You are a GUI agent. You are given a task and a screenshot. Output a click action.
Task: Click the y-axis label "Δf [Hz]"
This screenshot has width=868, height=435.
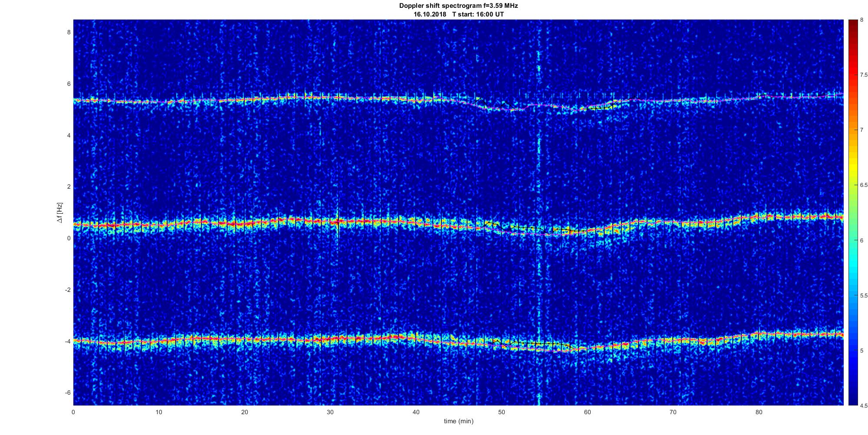tap(59, 213)
